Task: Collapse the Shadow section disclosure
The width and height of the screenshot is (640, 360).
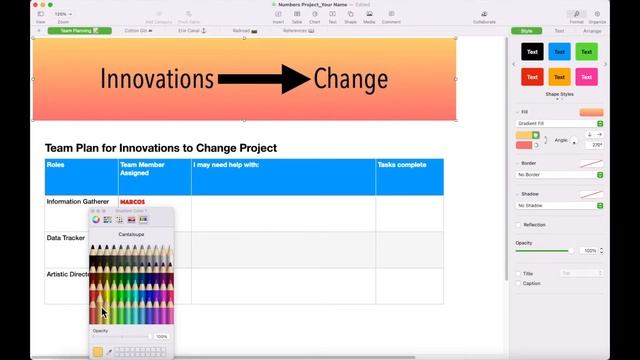Action: (518, 194)
